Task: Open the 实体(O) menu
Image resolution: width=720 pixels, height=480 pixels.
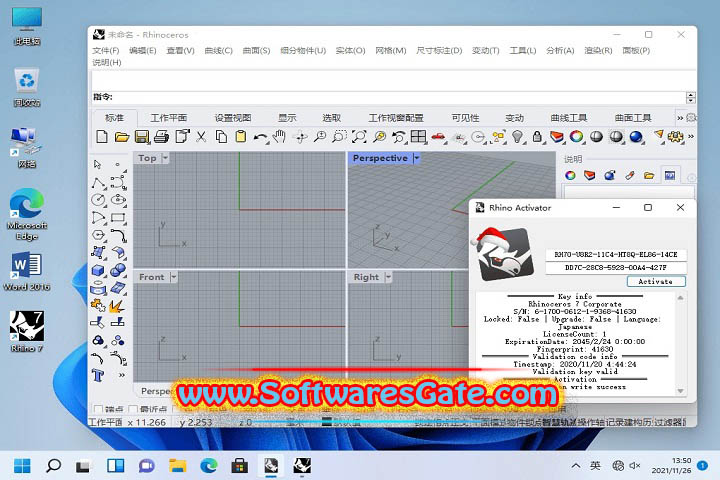Action: click(350, 51)
